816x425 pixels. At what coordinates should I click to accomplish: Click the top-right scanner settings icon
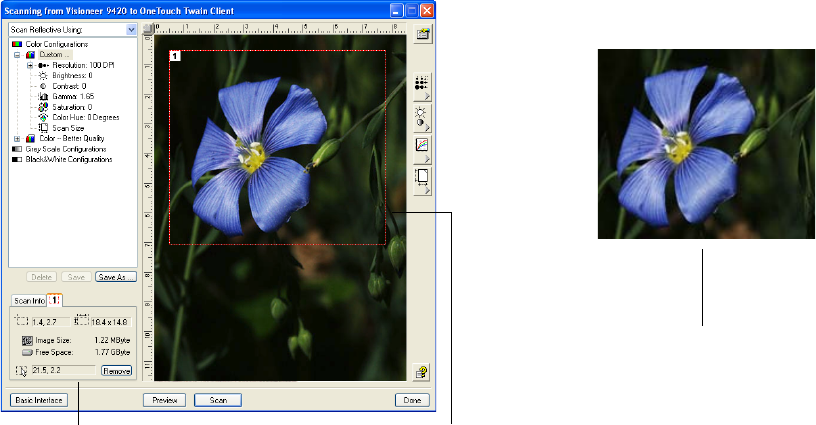(x=423, y=34)
